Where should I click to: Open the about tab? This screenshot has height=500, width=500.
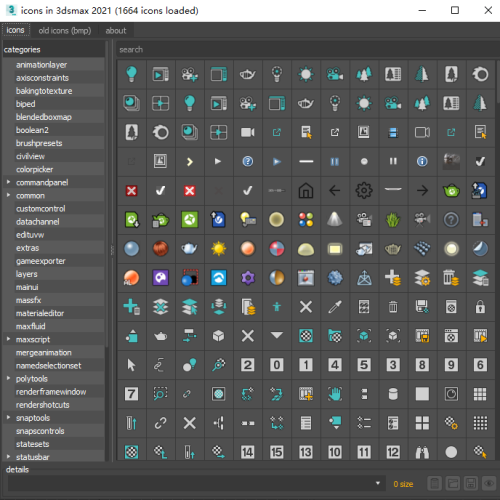pos(116,31)
